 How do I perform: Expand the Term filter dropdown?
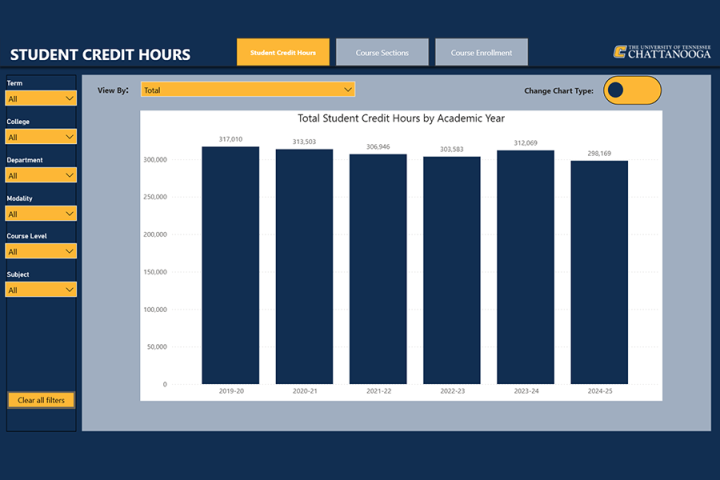click(41, 99)
